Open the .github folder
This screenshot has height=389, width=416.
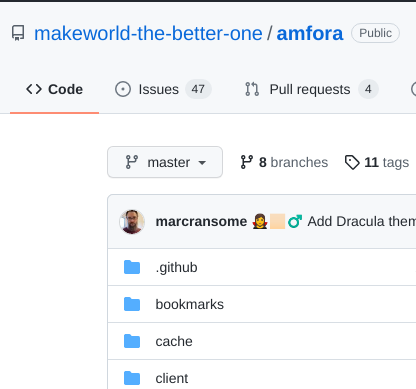(176, 267)
